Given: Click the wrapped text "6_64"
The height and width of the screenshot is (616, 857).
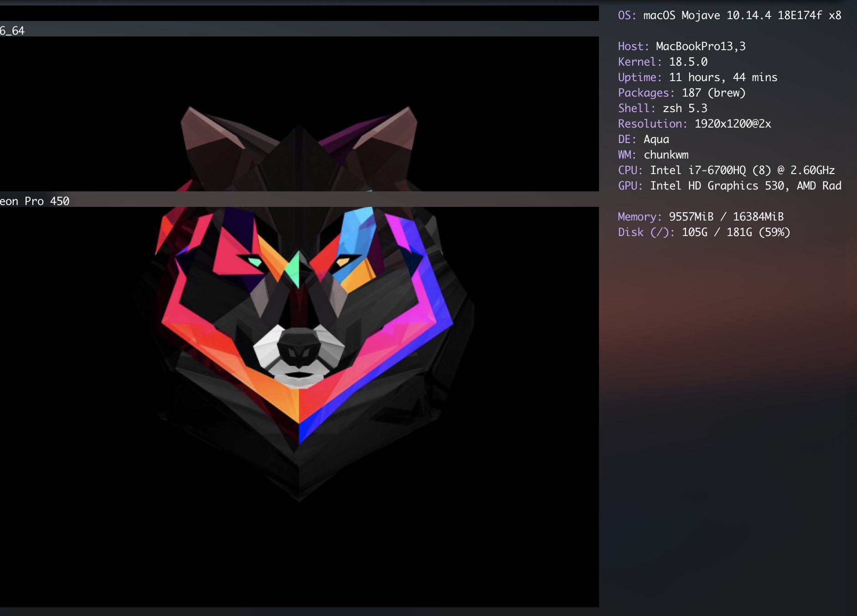Looking at the screenshot, I should [x=12, y=31].
